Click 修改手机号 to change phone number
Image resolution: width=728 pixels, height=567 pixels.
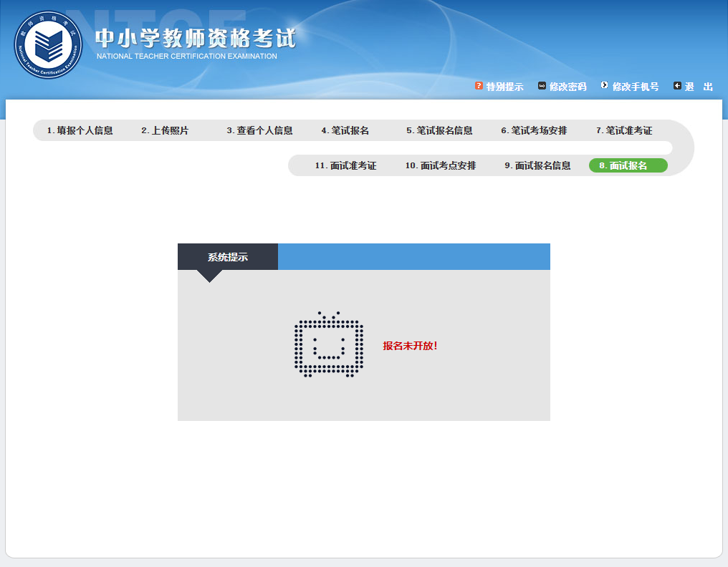click(x=636, y=86)
